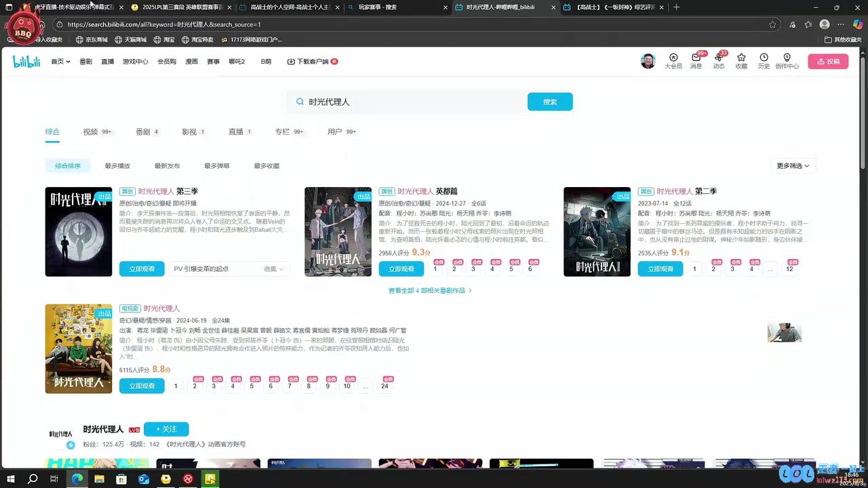
Task: Open the 第三季 poster thumbnail
Action: (x=79, y=232)
